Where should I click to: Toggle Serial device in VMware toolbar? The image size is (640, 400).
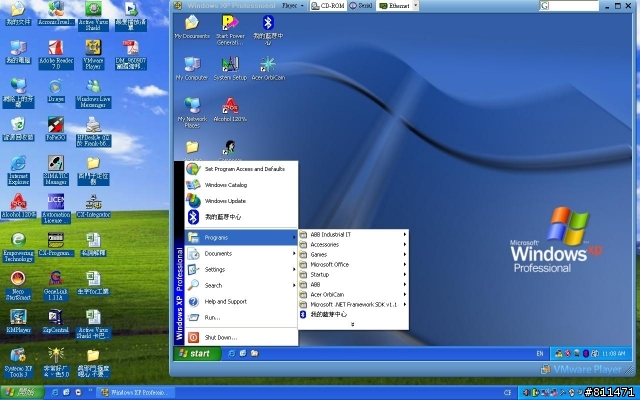361,6
